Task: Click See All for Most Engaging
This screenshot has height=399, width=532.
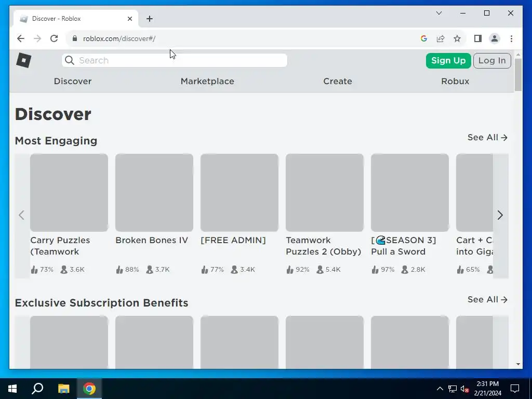Action: coord(487,137)
